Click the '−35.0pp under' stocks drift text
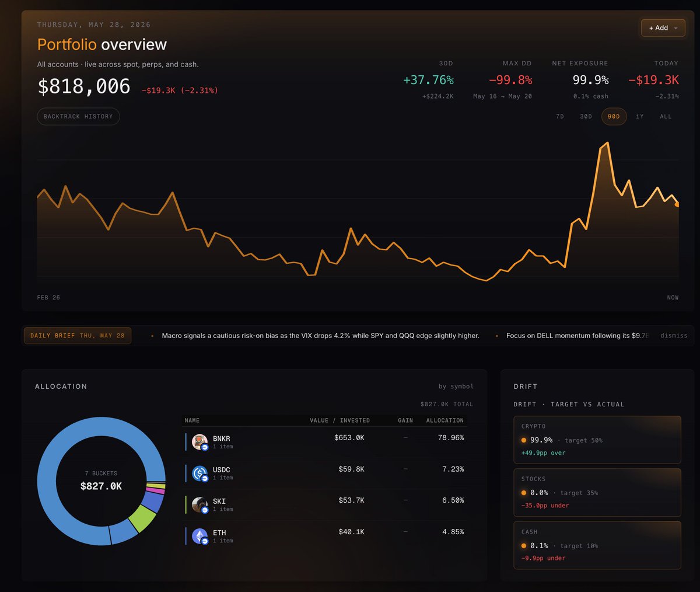Screen dimensions: 700x592 [x=545, y=506]
